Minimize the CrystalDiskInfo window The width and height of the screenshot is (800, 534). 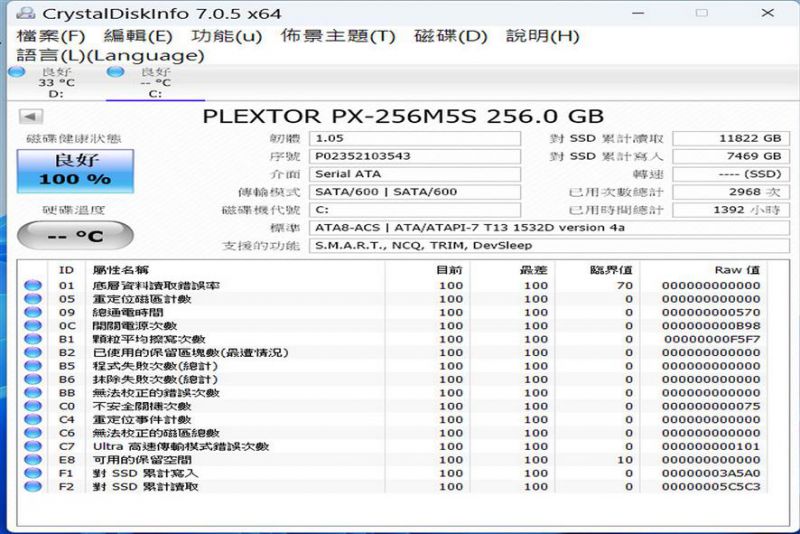(638, 13)
